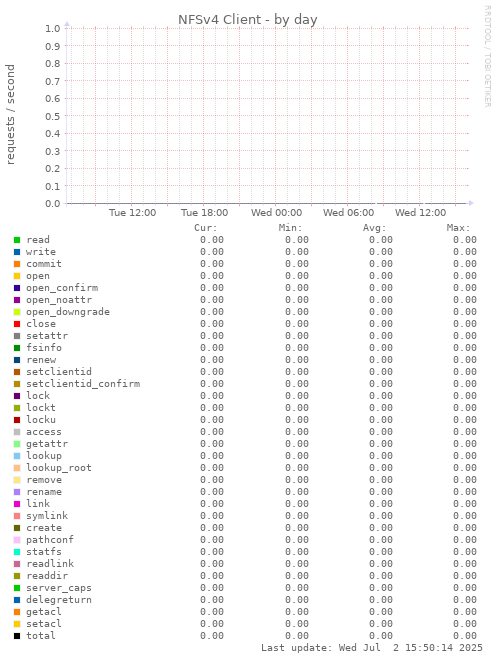
Task: Click the blue write legend swatch
Action: point(17,252)
